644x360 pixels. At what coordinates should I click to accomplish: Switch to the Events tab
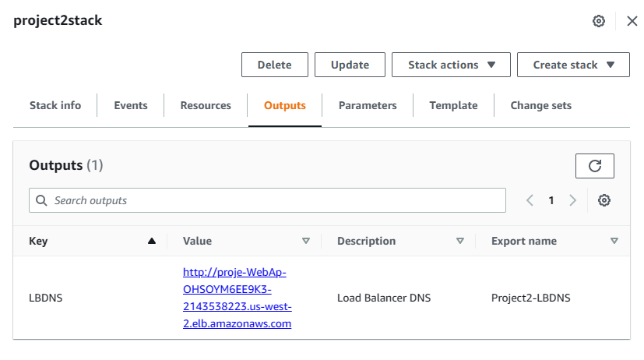pos(131,106)
